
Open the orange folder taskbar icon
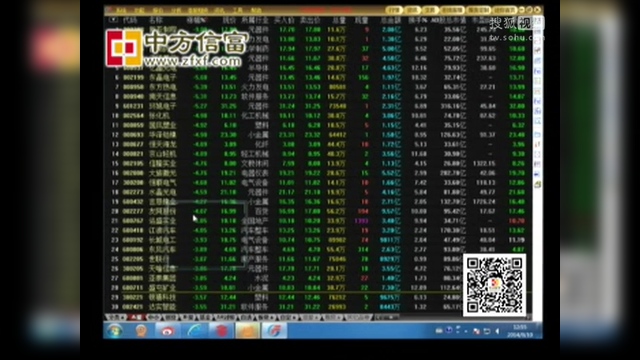(x=247, y=330)
